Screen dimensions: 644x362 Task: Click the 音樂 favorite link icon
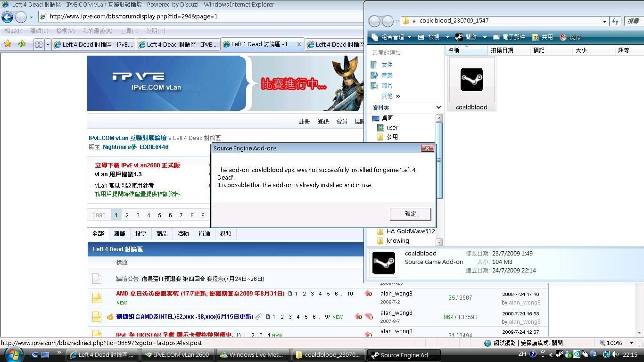point(374,75)
